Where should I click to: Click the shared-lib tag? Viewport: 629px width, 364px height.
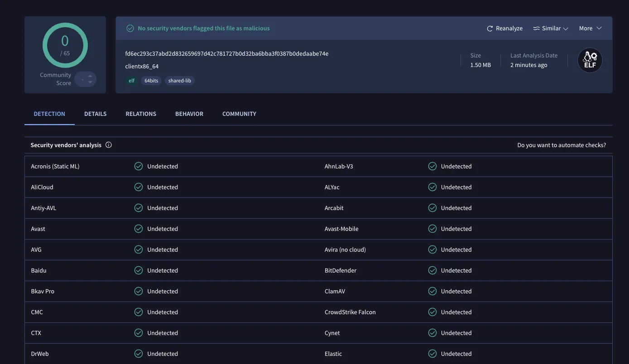point(180,81)
